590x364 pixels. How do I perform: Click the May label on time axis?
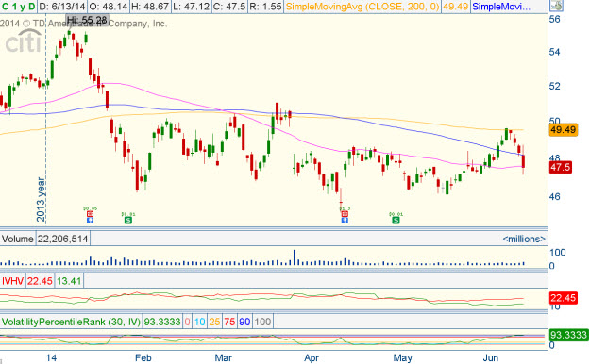point(402,358)
